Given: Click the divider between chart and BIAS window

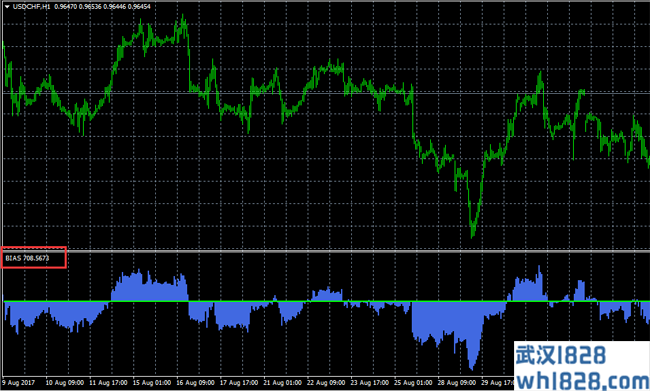Looking at the screenshot, I should (327, 251).
